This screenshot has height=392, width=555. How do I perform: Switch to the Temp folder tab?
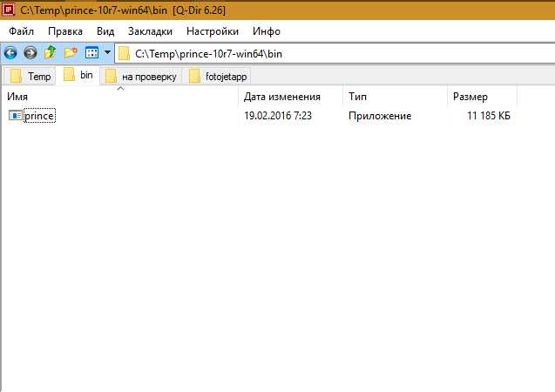click(x=30, y=77)
